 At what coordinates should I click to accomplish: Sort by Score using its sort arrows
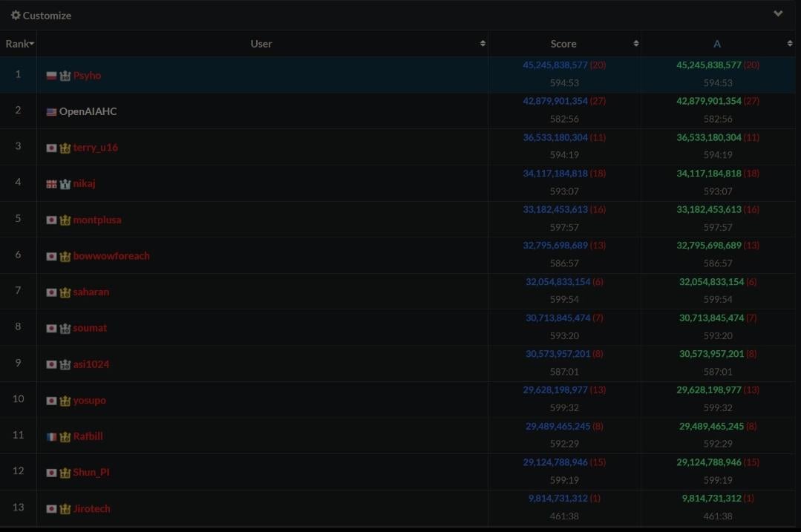coord(635,44)
